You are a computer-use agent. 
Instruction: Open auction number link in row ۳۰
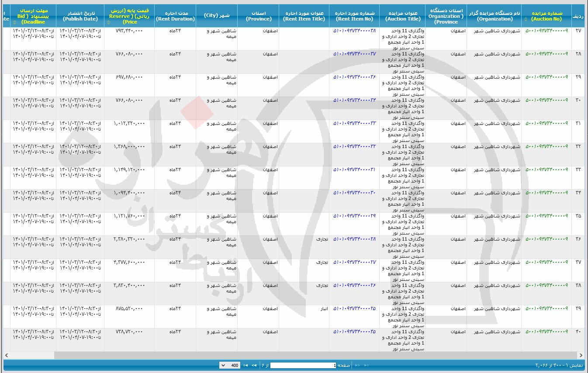546,100
